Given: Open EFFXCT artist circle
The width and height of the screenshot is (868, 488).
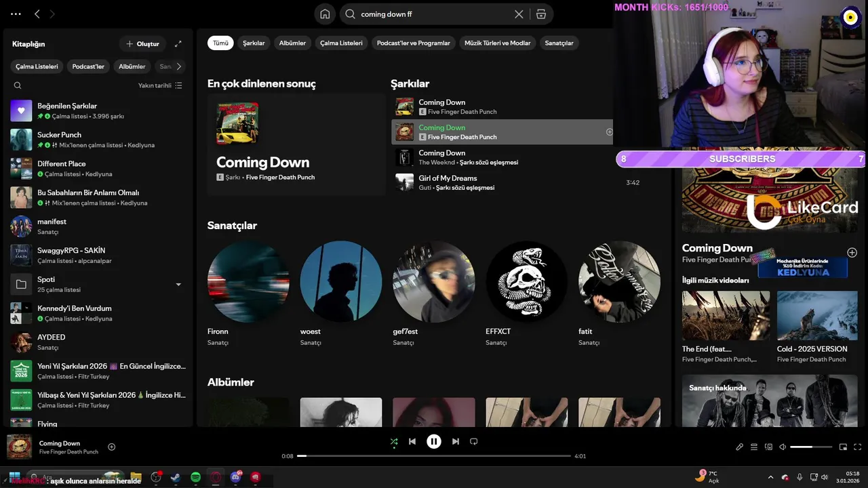Looking at the screenshot, I should click(527, 281).
